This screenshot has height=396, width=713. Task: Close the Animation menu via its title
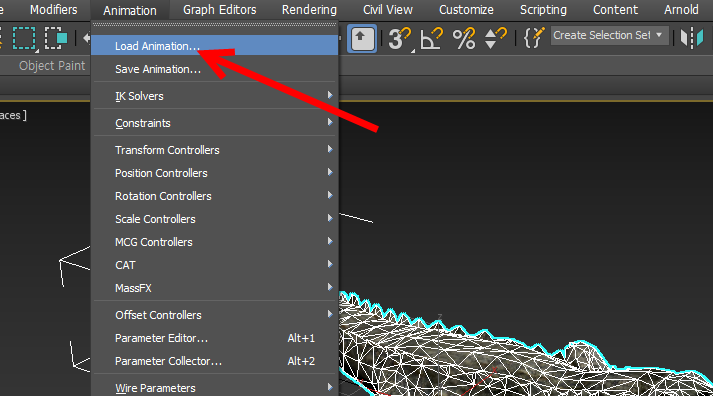click(x=130, y=10)
